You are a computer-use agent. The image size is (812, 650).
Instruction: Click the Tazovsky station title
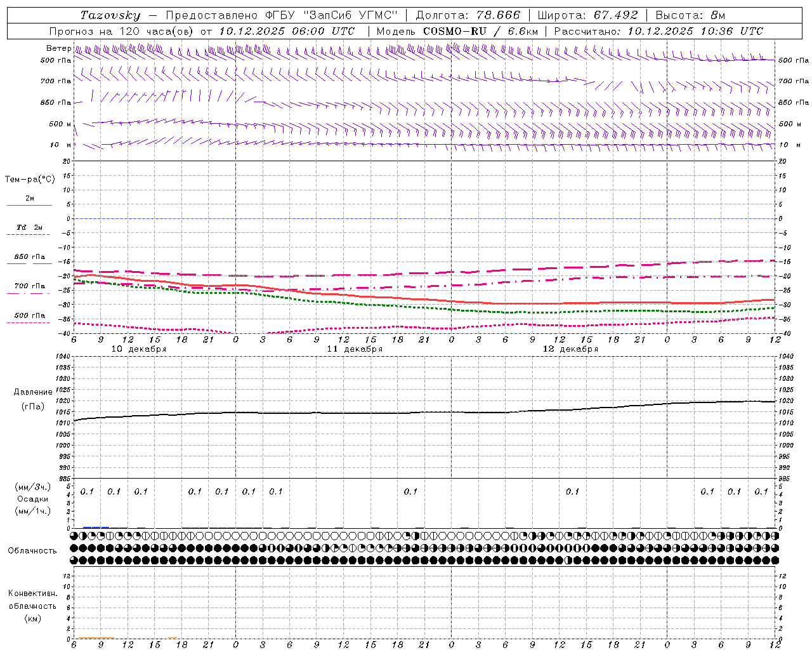[x=110, y=15]
